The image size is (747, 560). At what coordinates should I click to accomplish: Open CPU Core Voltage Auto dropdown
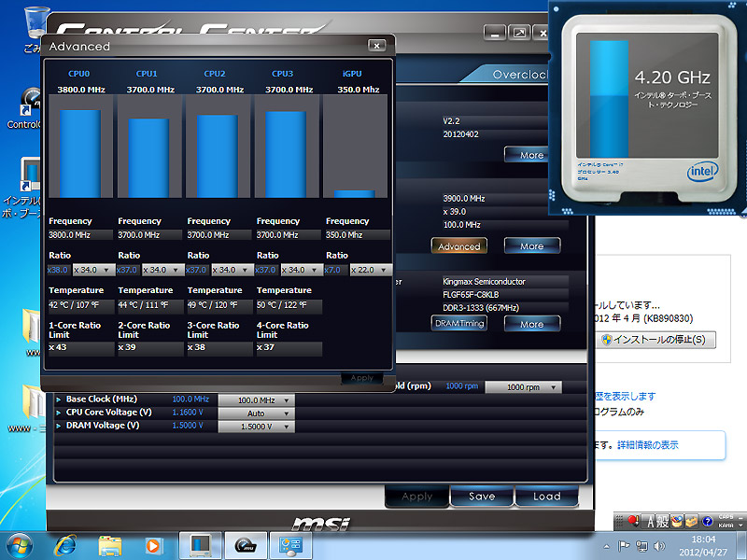point(256,413)
